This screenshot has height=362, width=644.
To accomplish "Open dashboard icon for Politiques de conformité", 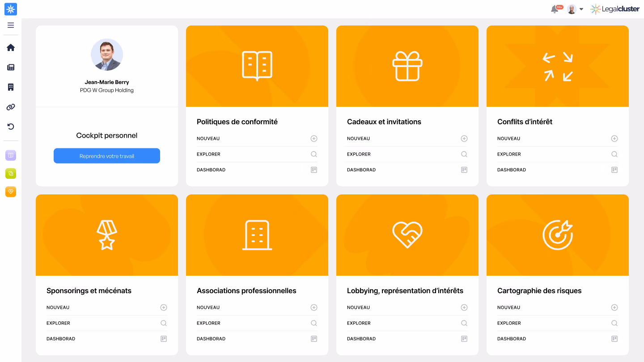I will coord(314,170).
